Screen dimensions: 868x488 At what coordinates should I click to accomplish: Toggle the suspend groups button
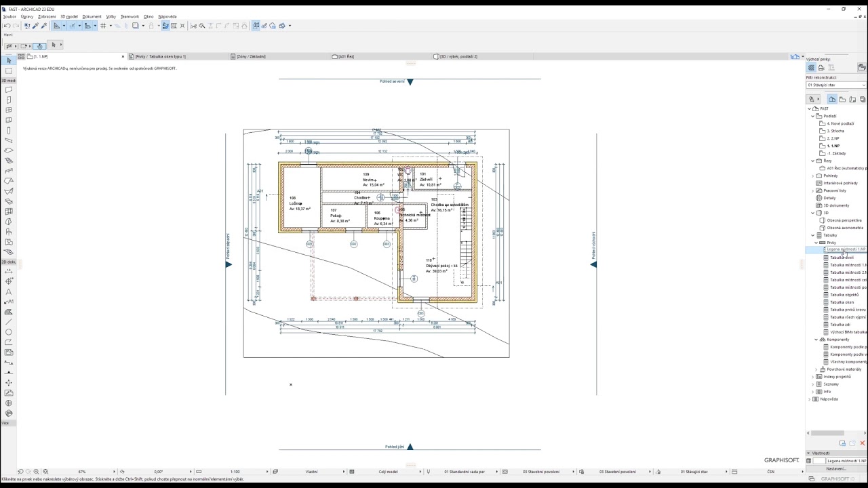256,26
